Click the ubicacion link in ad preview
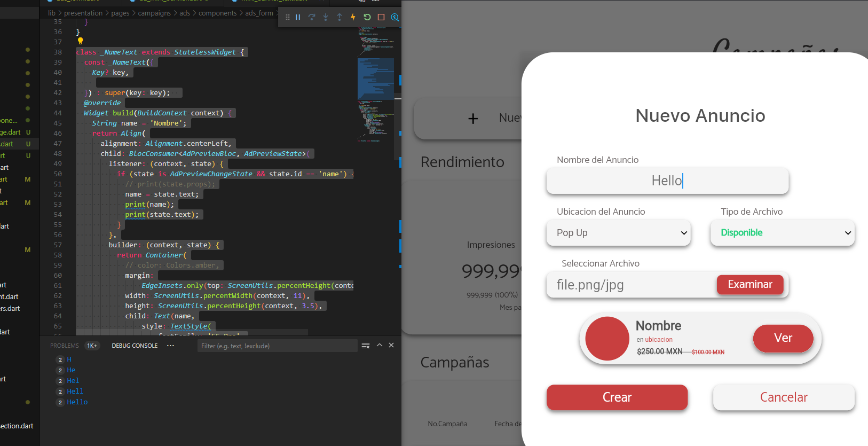 tap(659, 340)
